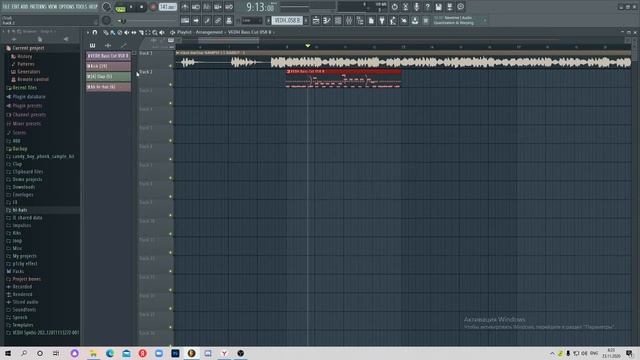Open the EDIT menu
The width and height of the screenshot is (640, 360).
tap(15, 7)
